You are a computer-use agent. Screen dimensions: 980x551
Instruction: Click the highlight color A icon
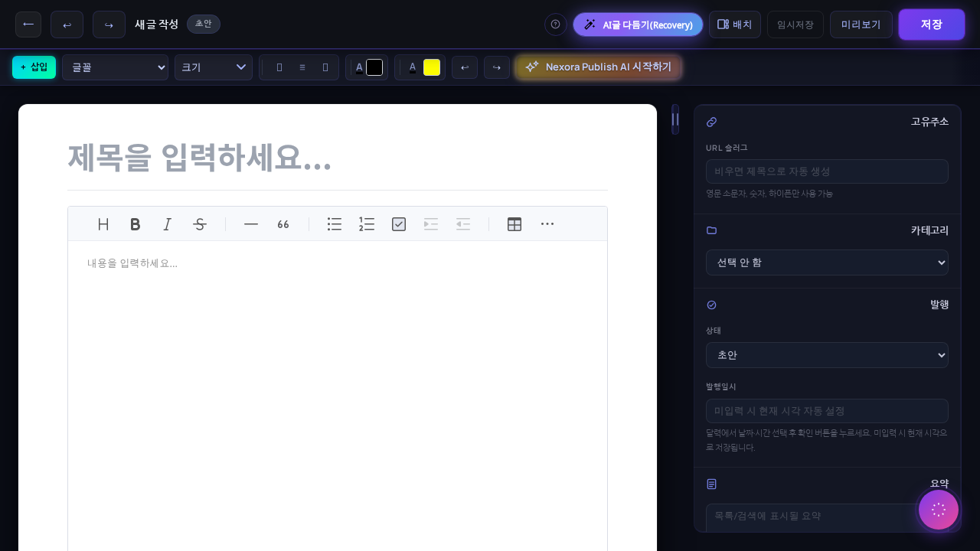[x=413, y=67]
